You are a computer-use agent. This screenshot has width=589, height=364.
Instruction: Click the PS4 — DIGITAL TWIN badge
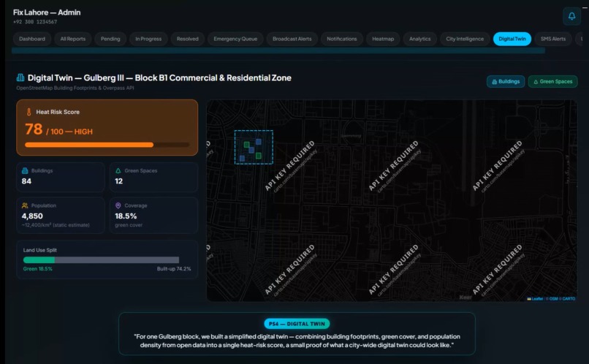click(297, 324)
